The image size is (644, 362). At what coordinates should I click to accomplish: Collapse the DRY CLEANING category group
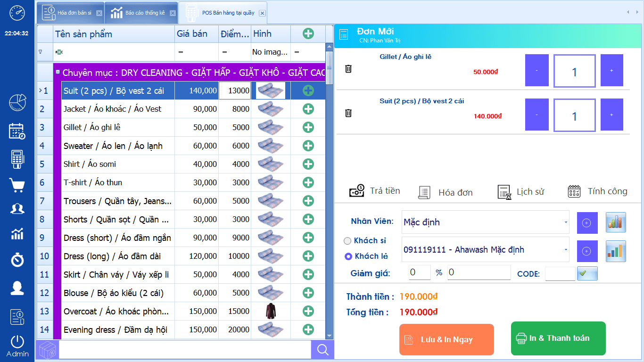coord(58,73)
